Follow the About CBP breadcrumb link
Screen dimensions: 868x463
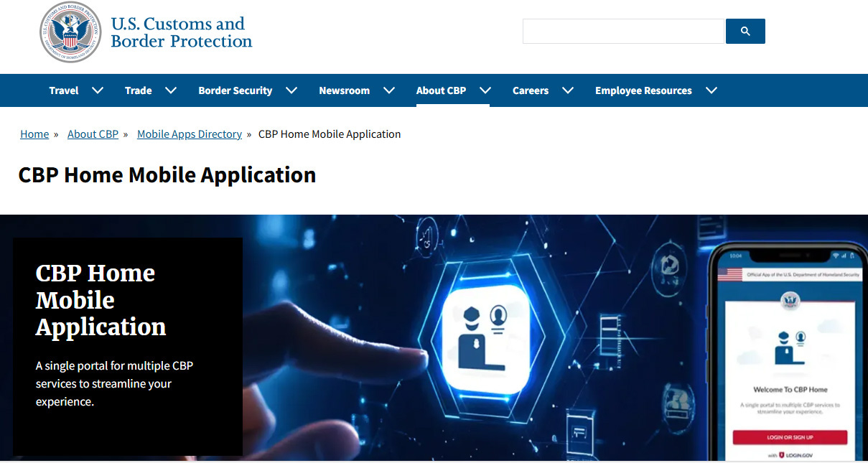click(x=93, y=134)
